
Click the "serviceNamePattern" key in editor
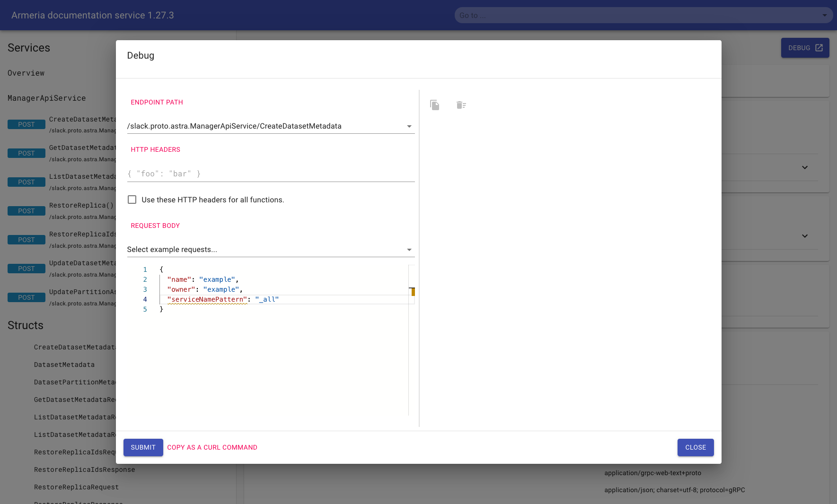(207, 299)
